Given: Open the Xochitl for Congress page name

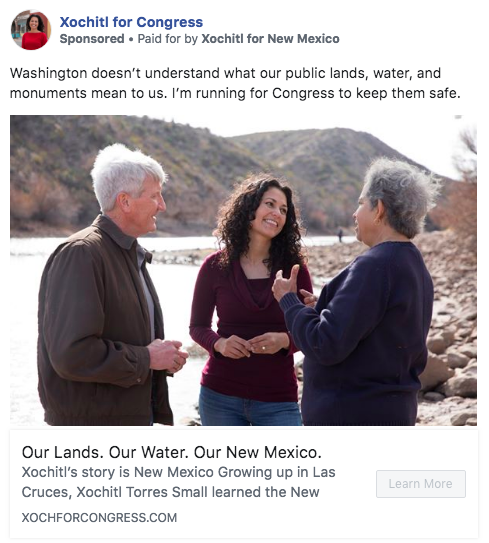Looking at the screenshot, I should pyautogui.click(x=131, y=22).
